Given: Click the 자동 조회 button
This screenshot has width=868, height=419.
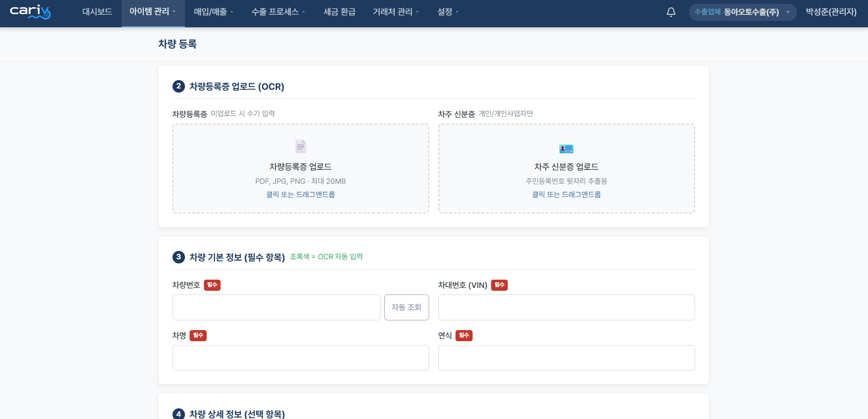Looking at the screenshot, I should 406,307.
